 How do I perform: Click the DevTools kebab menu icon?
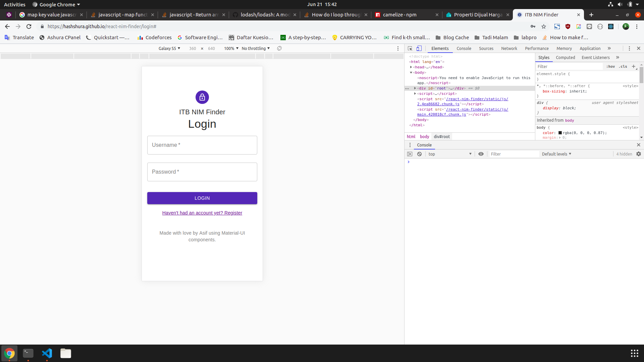629,48
